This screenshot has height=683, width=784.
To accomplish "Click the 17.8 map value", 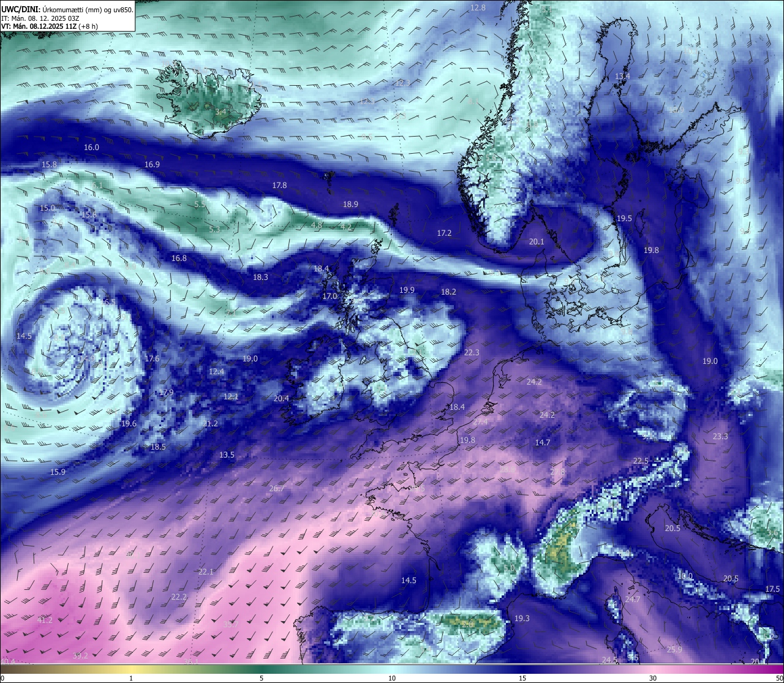I will 279,185.
